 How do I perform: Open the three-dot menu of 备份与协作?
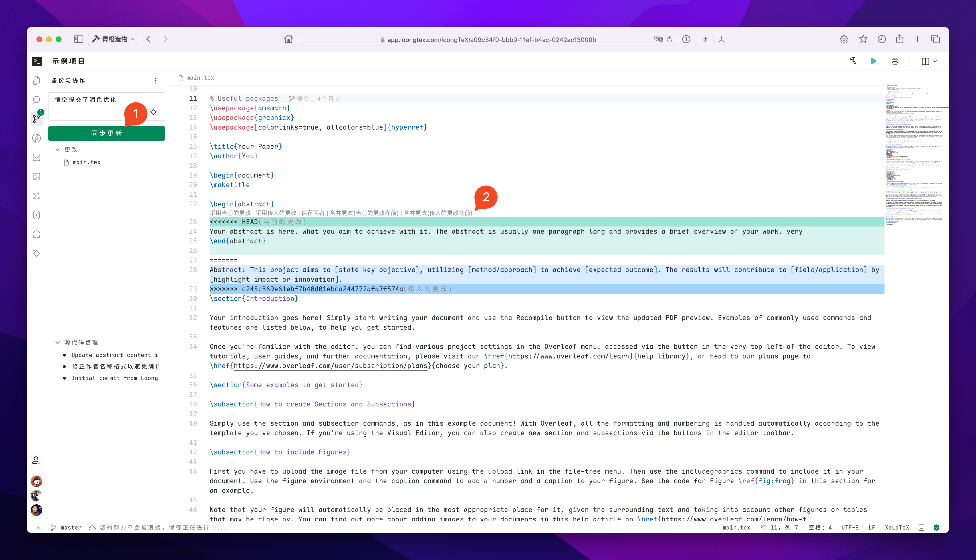(x=155, y=80)
